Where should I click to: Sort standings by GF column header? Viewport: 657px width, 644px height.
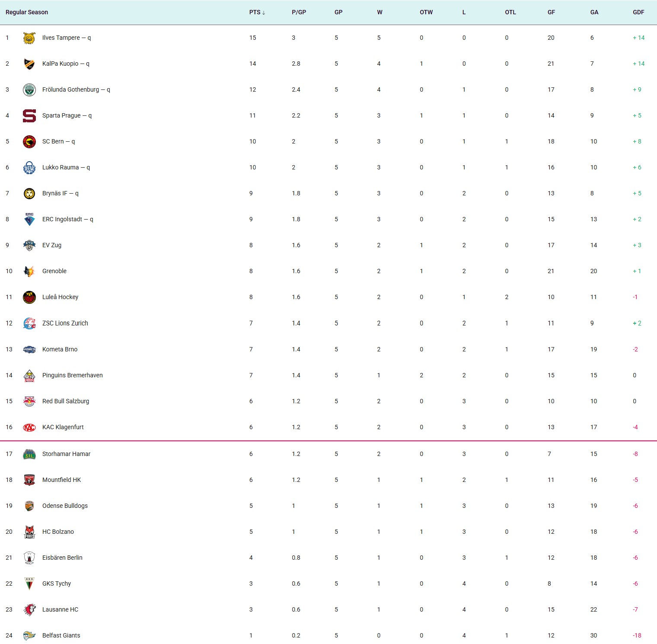pyautogui.click(x=551, y=13)
